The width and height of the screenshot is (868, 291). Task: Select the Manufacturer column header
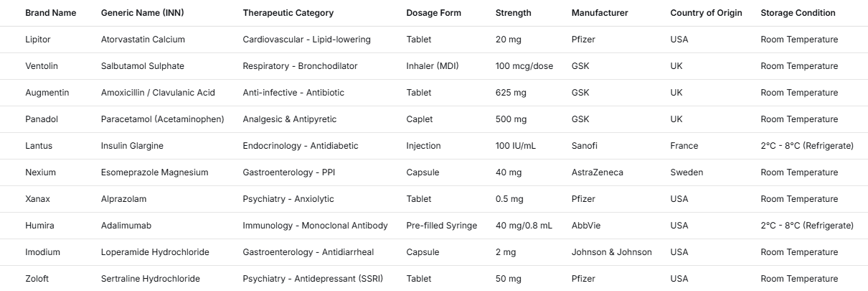600,13
